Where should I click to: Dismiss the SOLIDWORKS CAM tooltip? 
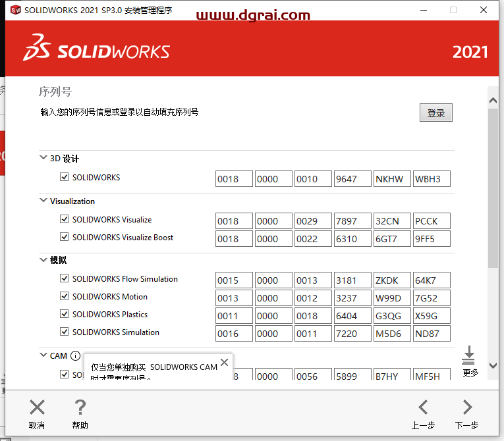click(x=225, y=362)
